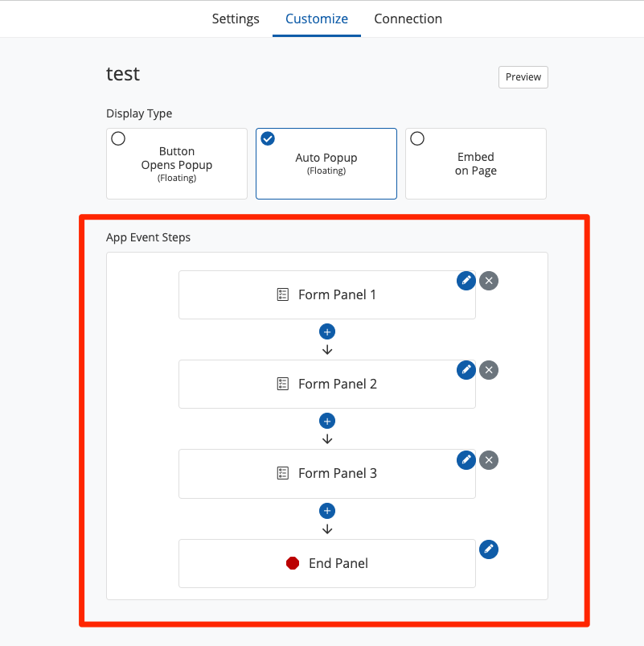This screenshot has width=644, height=646.
Task: Switch to the Settings tab
Action: 236,19
